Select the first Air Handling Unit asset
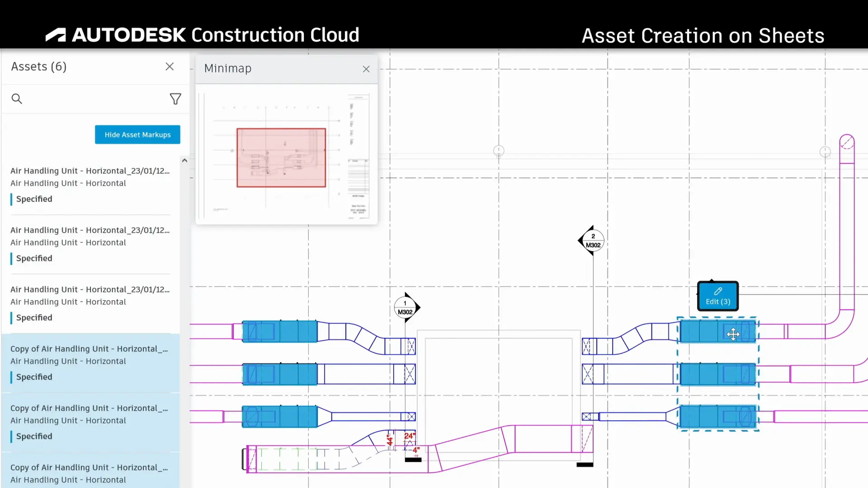 coord(90,185)
